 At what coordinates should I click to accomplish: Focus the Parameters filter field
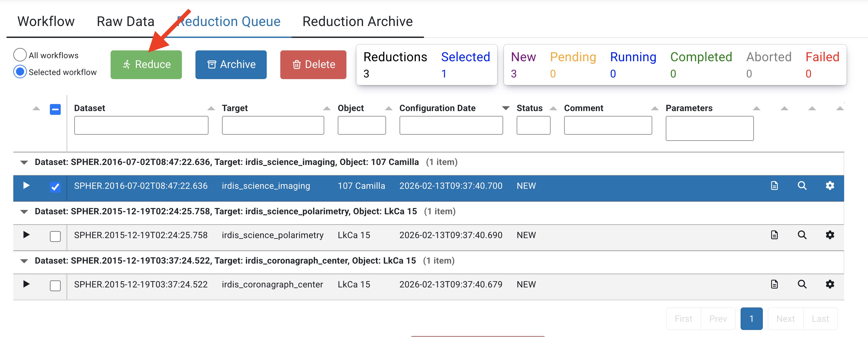coord(710,128)
